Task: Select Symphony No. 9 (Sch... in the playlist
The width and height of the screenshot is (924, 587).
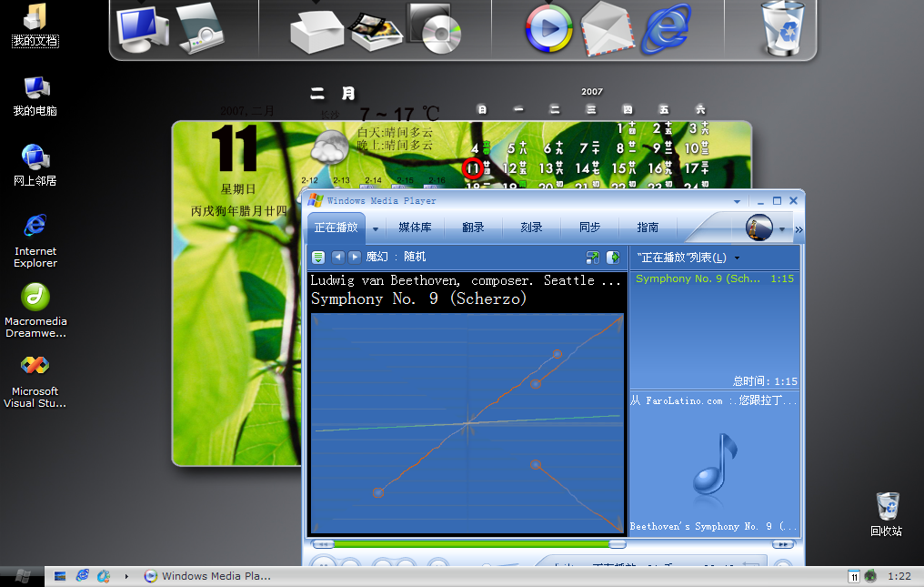Action: pyautogui.click(x=714, y=278)
